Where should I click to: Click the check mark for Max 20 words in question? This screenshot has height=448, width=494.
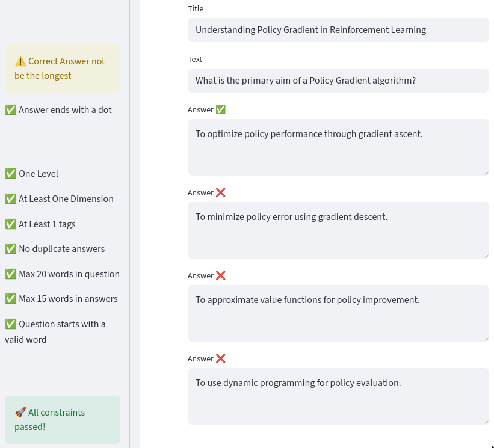coord(11,274)
